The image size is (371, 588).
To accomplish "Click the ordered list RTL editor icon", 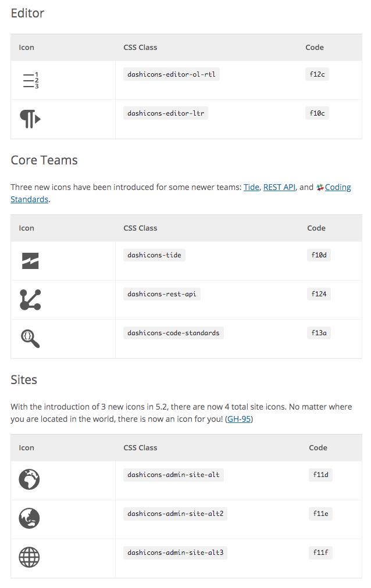I will point(31,80).
